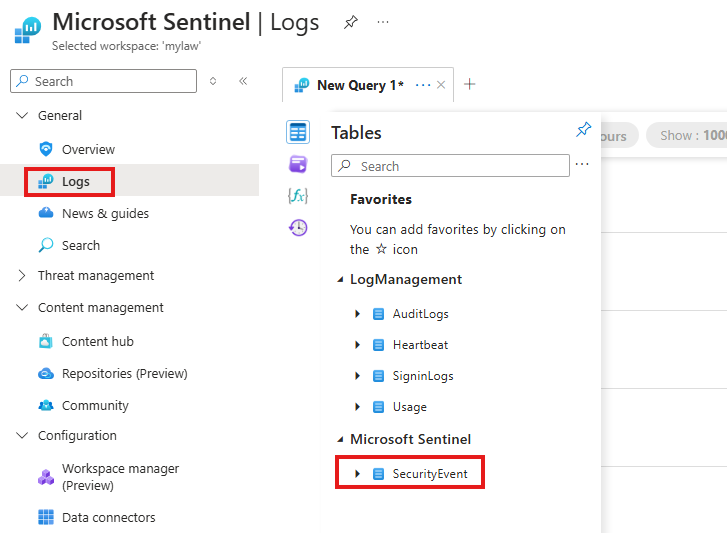Open Data connectors
Viewport: 727px width, 533px height.
coord(108,518)
